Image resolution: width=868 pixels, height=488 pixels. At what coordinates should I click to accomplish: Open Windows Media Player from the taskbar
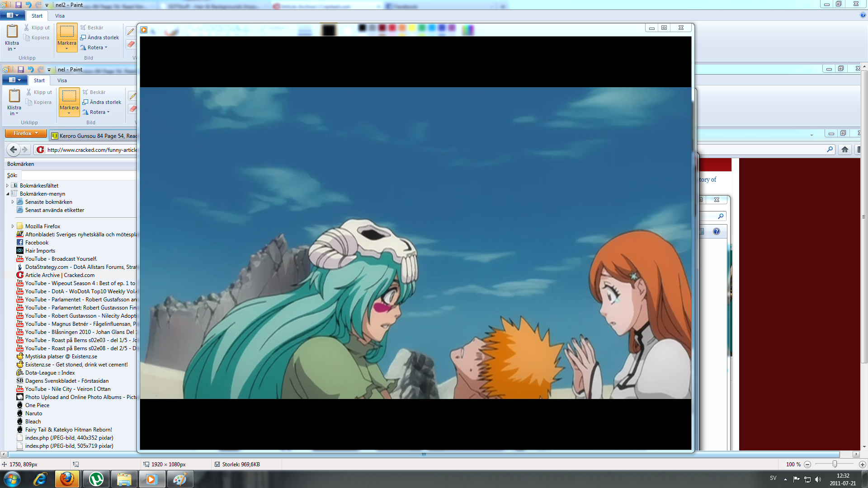coord(151,479)
